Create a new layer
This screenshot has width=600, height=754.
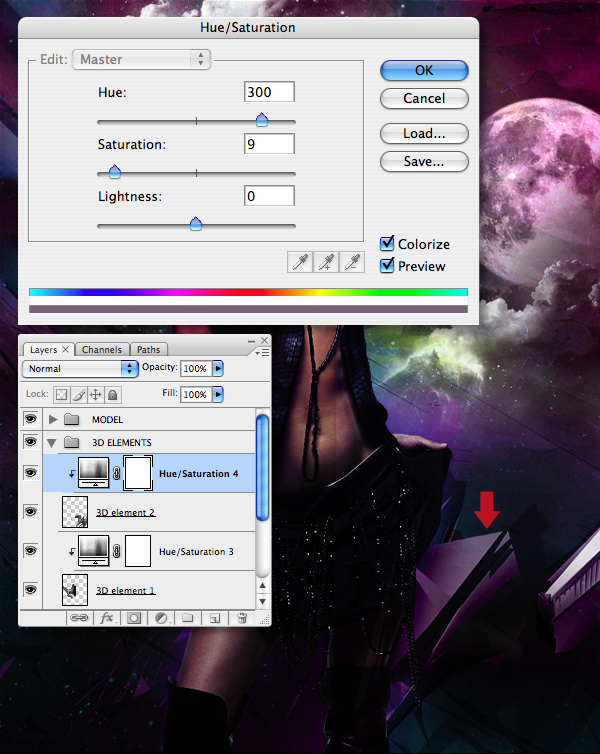(x=215, y=618)
